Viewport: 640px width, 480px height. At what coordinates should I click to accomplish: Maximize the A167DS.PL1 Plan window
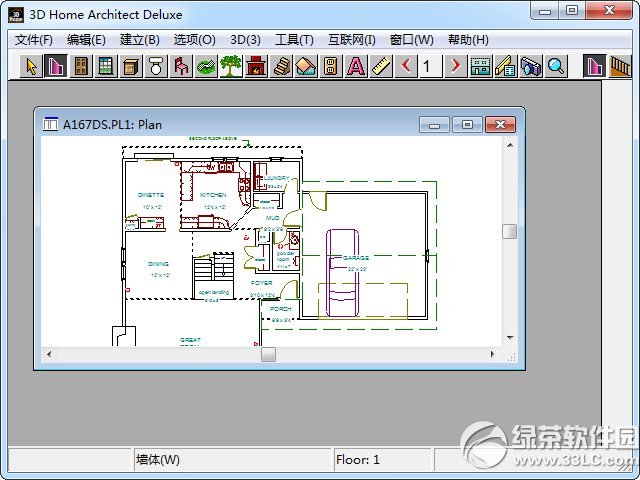(x=467, y=124)
